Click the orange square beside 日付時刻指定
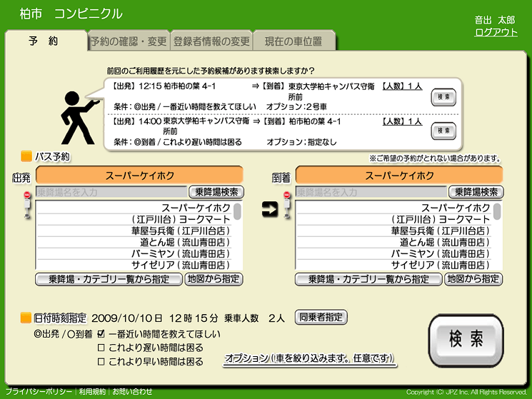The height and width of the screenshot is (399, 532). pyautogui.click(x=26, y=318)
